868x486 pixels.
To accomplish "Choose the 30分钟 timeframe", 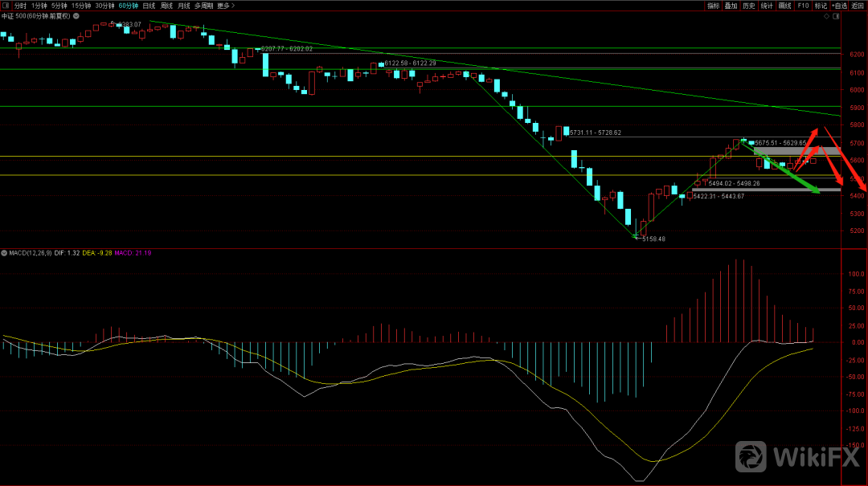I will 104,6.
